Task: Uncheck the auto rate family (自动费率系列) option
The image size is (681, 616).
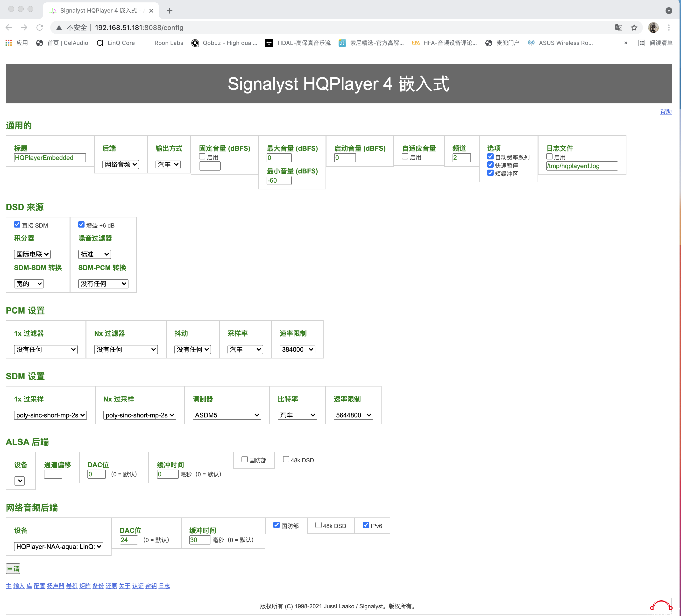Action: click(490, 157)
